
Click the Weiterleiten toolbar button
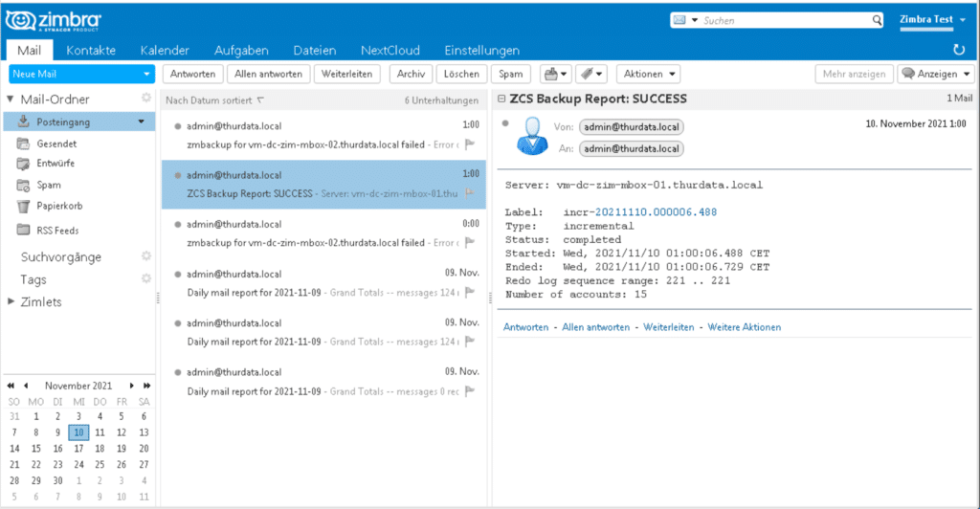[346, 74]
